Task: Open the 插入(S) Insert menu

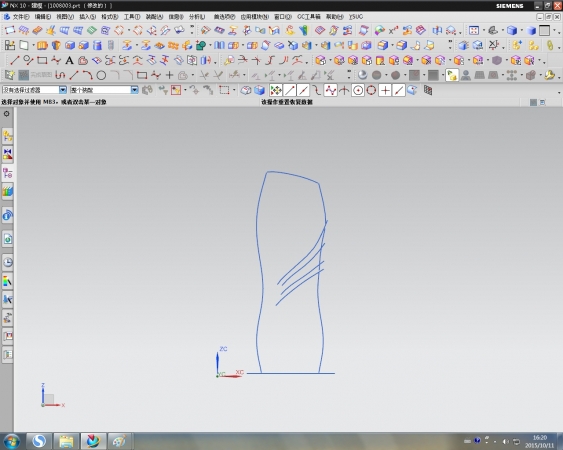Action: tap(87, 17)
